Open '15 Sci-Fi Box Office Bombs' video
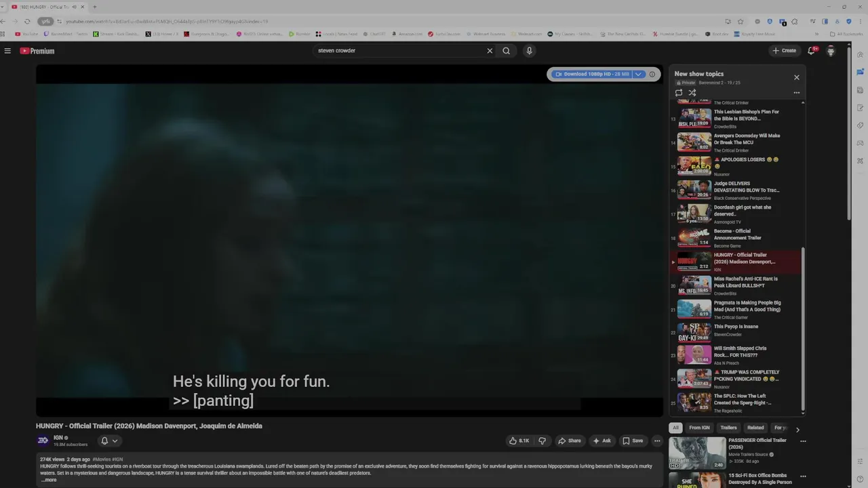868x488 pixels. pos(759,479)
